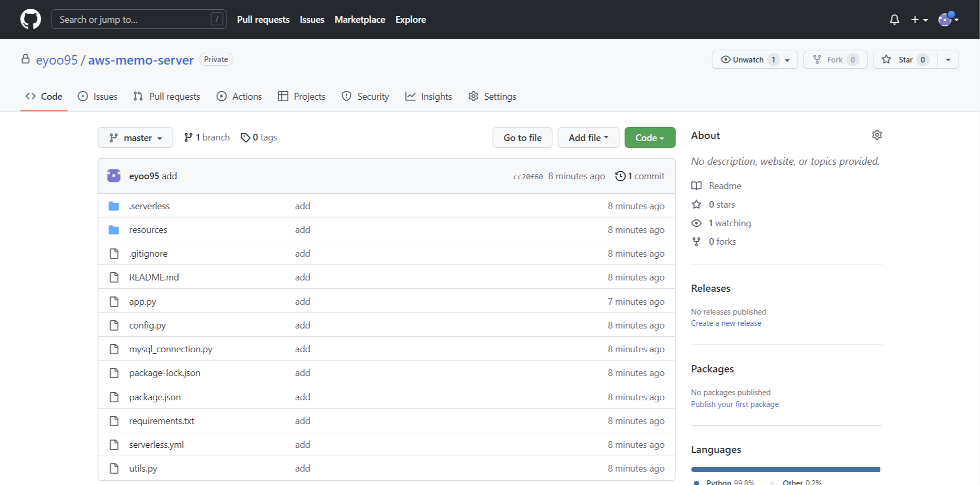The height and width of the screenshot is (485, 980).
Task: Open the green Code dropdown
Action: coord(650,138)
